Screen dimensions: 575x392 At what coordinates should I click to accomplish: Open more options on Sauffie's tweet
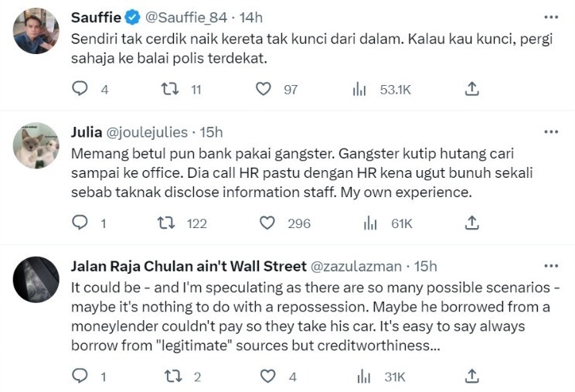(x=550, y=17)
